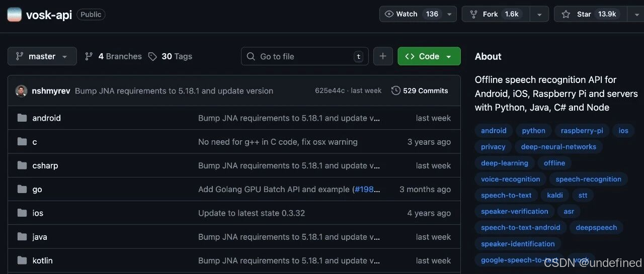Select the voice-recognition topic tag
644x274 pixels.
click(x=511, y=179)
